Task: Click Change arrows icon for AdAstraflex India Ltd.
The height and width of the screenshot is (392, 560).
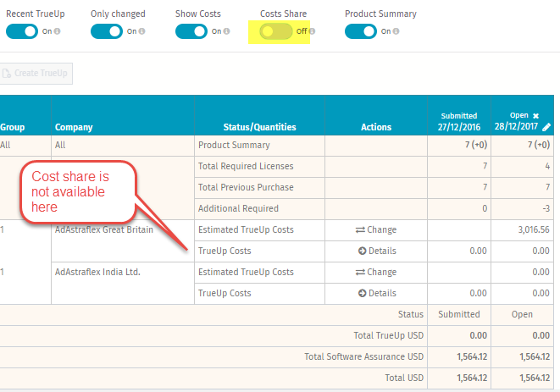Action: pos(360,273)
